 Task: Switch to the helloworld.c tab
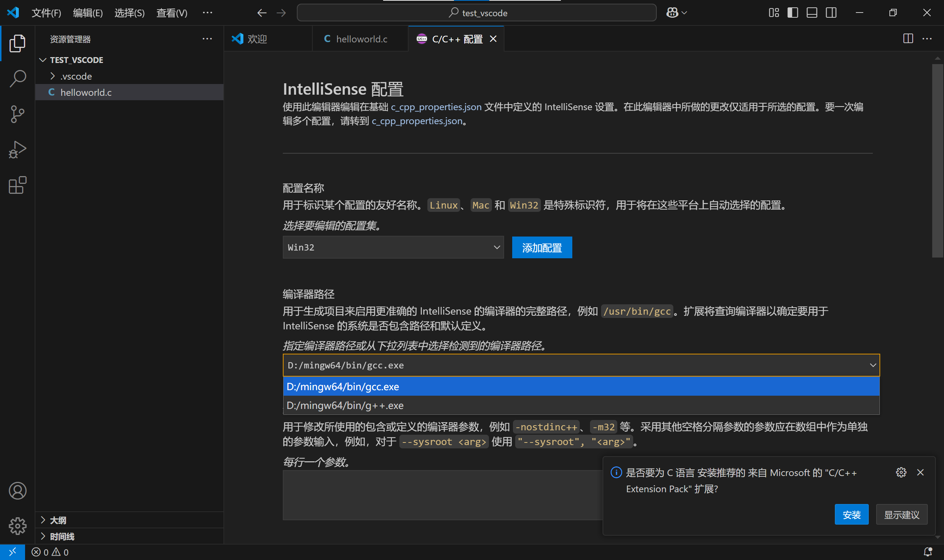[360, 38]
